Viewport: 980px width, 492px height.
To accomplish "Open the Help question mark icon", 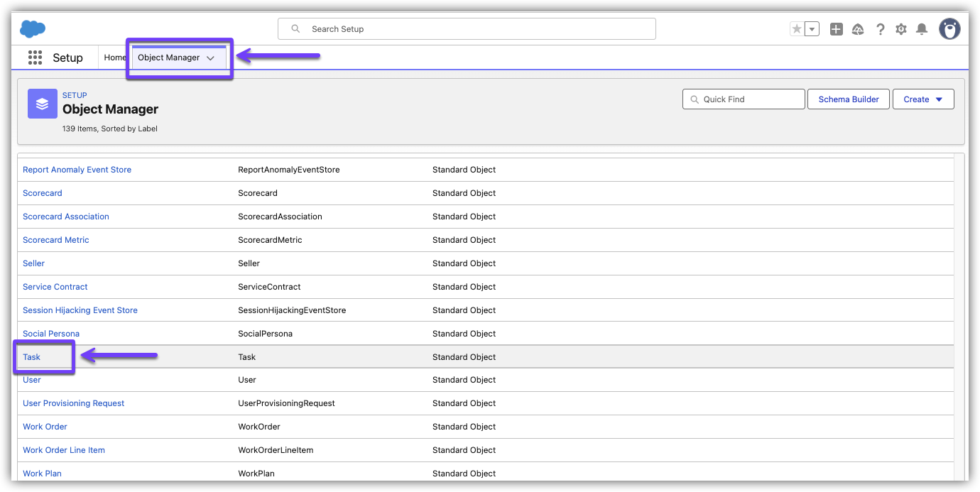I will [881, 29].
